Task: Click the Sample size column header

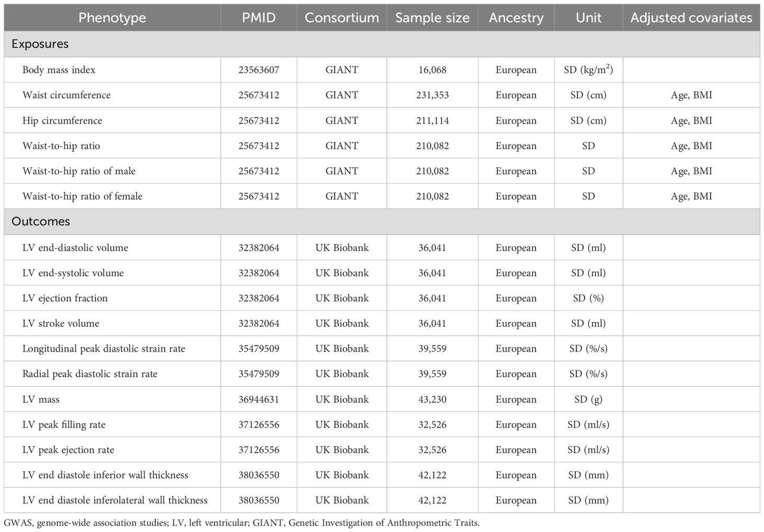Action: click(x=432, y=18)
